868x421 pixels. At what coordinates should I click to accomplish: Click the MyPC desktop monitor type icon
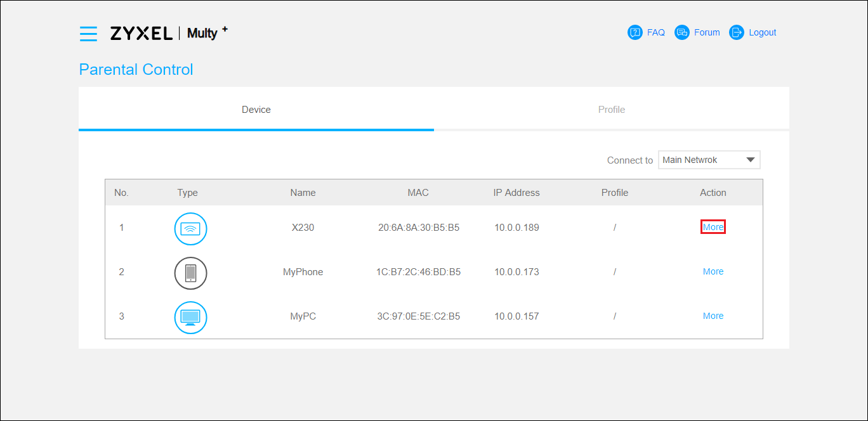point(191,318)
